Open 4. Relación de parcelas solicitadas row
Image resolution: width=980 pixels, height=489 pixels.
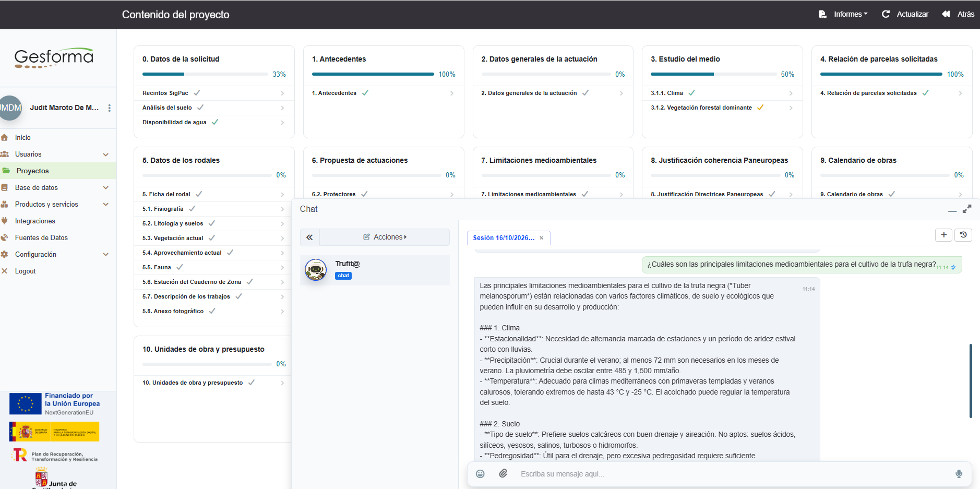tap(892, 93)
